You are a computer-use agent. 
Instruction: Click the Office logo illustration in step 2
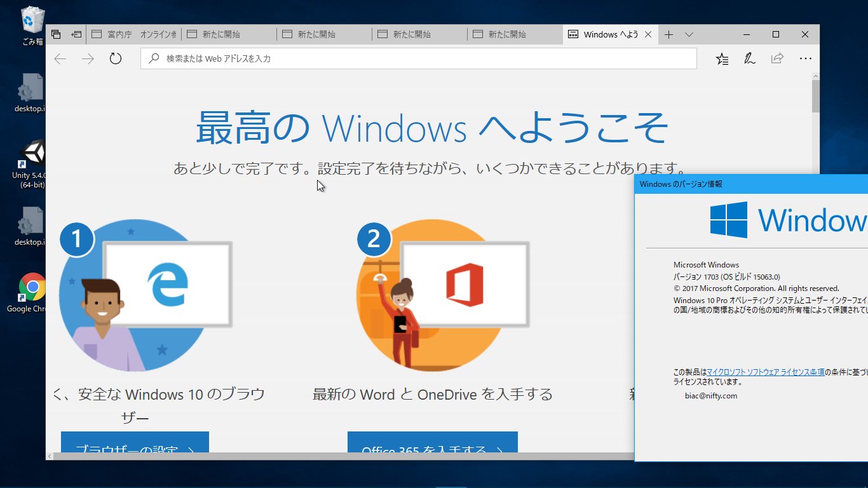(465, 285)
